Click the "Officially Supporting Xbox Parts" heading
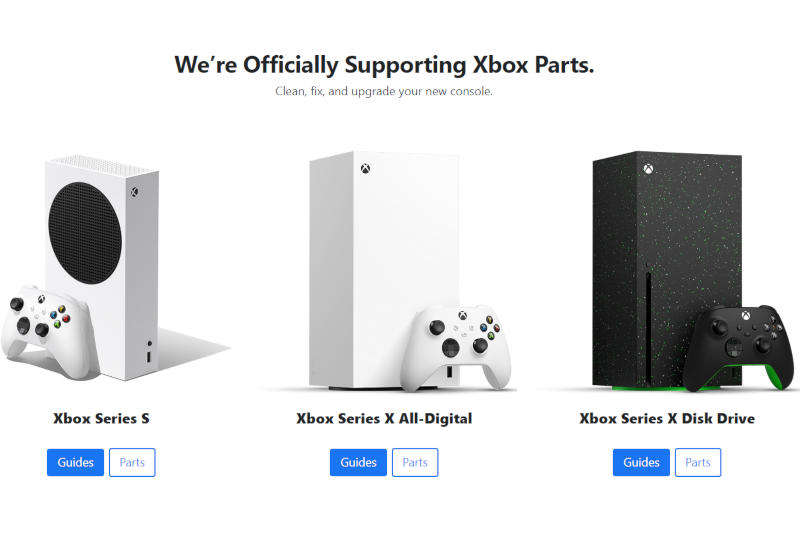Screen dimensions: 800x533 pos(384,65)
